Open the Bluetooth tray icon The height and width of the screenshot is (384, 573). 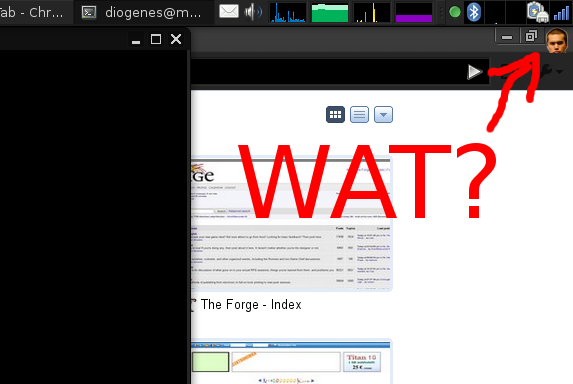tap(474, 12)
